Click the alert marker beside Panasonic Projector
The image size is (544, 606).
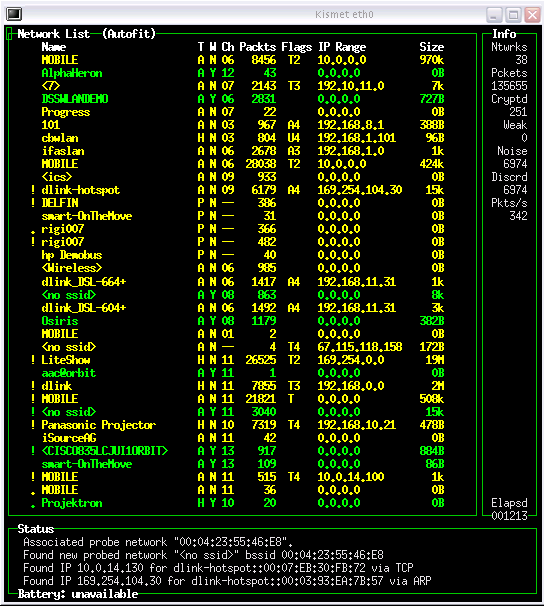[33, 425]
